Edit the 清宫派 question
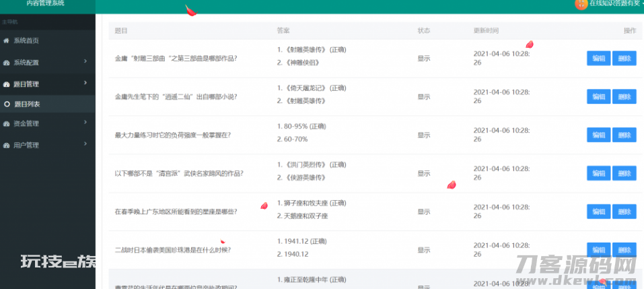The width and height of the screenshot is (644, 289). (599, 173)
